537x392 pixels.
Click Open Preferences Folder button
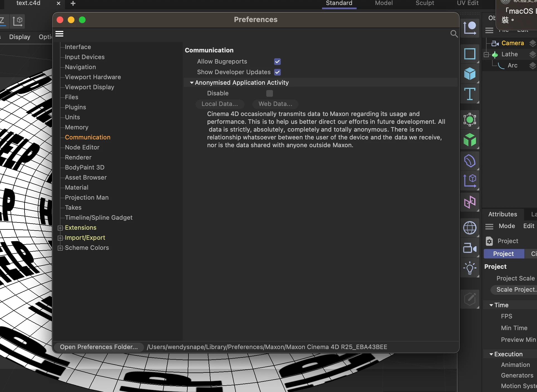point(99,347)
